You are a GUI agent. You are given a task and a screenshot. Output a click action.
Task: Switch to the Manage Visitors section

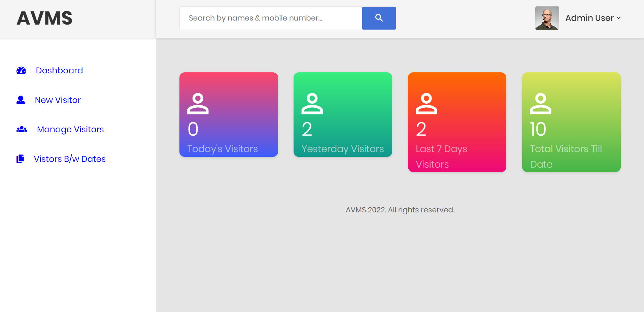[x=70, y=129]
